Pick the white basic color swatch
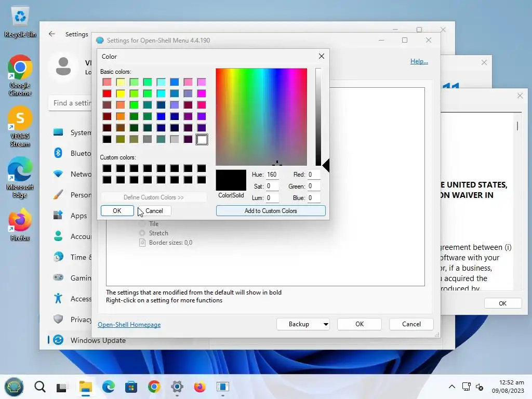532x399 pixels. coord(202,139)
